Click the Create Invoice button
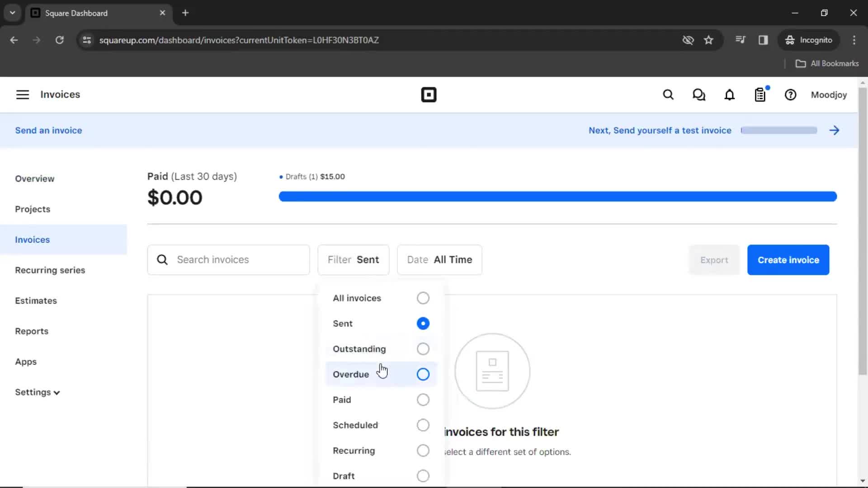 coord(788,260)
